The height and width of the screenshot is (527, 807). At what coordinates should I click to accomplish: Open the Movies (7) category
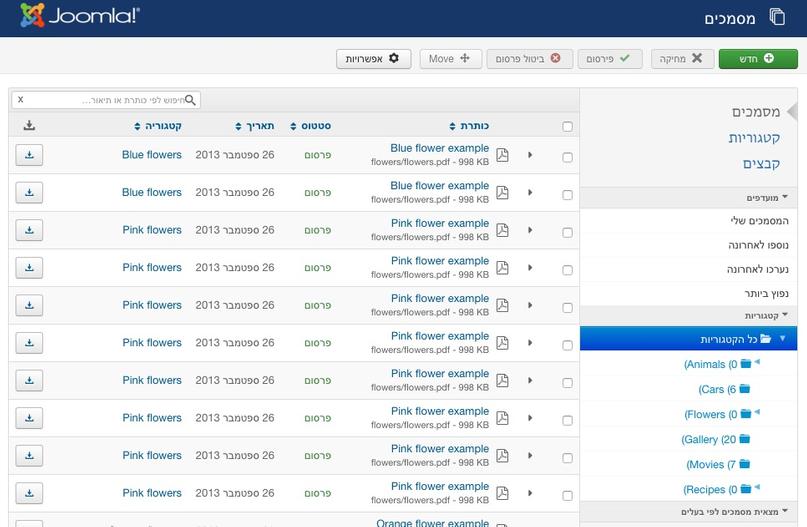711,464
